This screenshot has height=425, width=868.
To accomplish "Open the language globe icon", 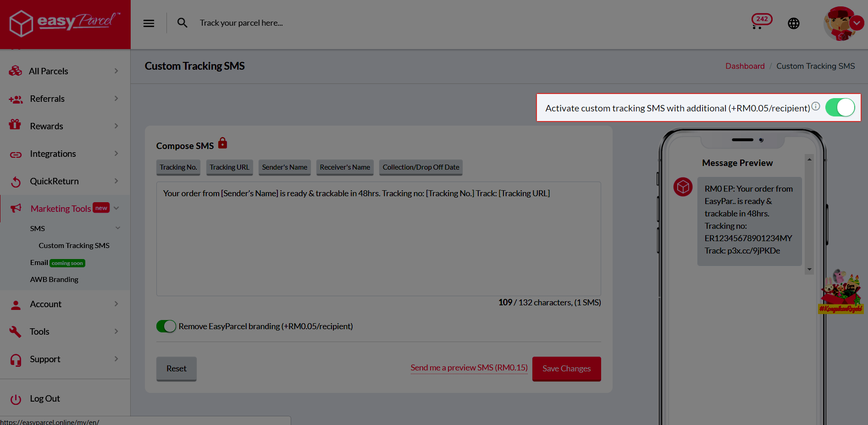I will (794, 23).
